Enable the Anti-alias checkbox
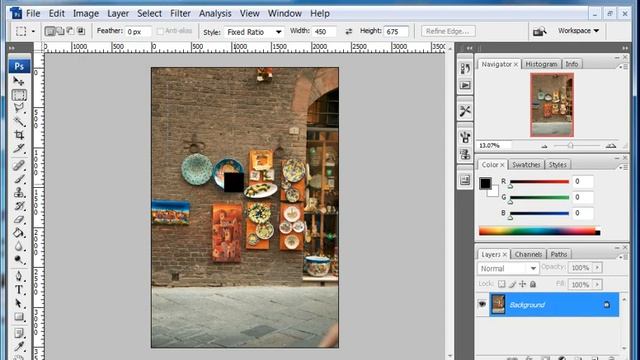 [x=160, y=31]
